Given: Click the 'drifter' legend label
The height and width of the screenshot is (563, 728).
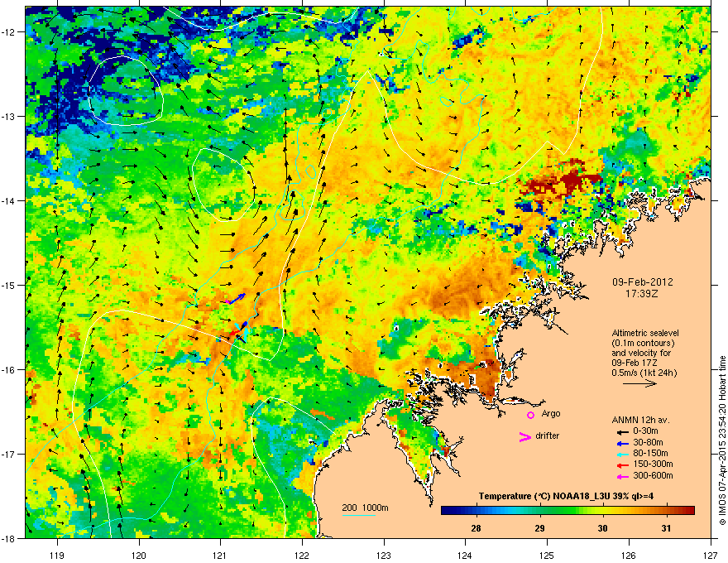Looking at the screenshot, I should (548, 435).
